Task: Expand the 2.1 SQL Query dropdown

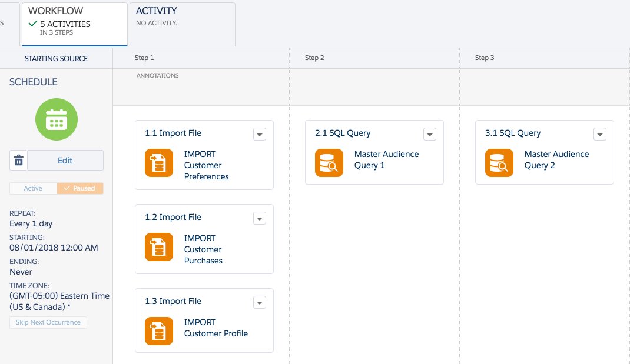Action: pos(430,135)
